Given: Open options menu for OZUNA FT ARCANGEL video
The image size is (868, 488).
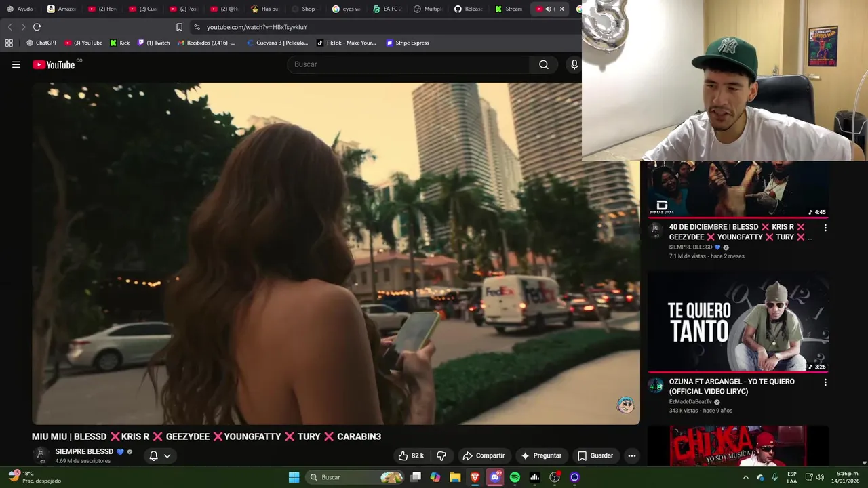Looking at the screenshot, I should point(825,382).
